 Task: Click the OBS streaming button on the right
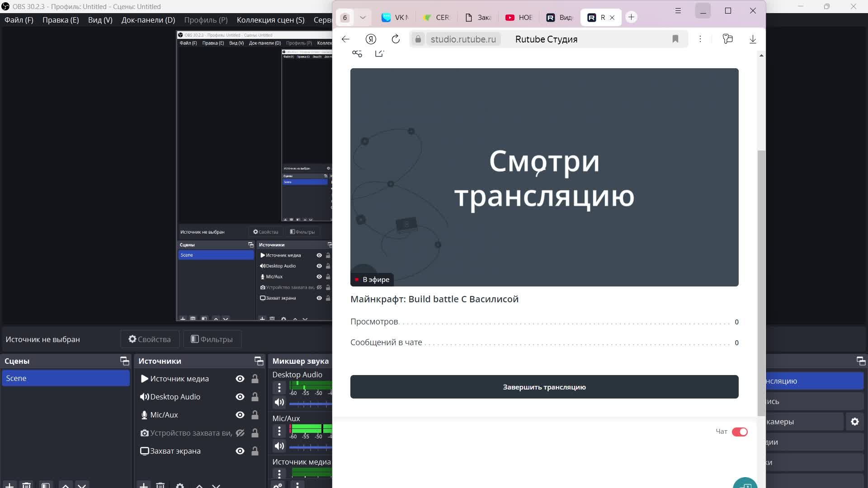(815, 381)
